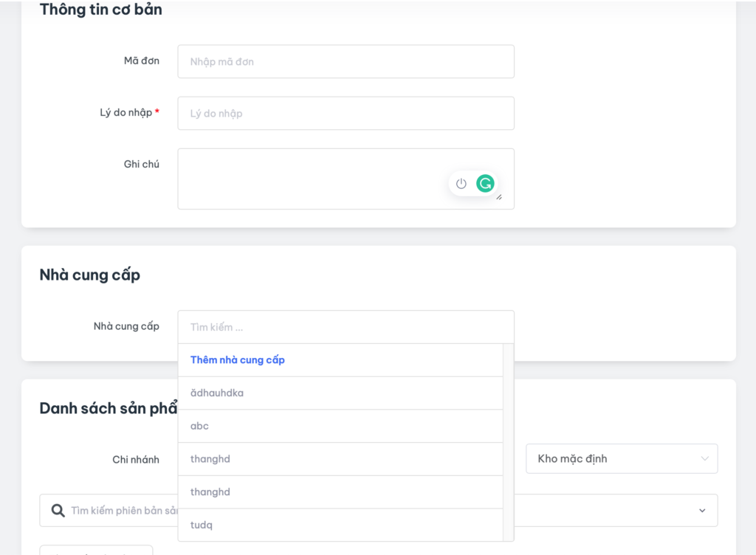The image size is (756, 555).
Task: Open the green Grammarly G icon
Action: click(x=485, y=184)
